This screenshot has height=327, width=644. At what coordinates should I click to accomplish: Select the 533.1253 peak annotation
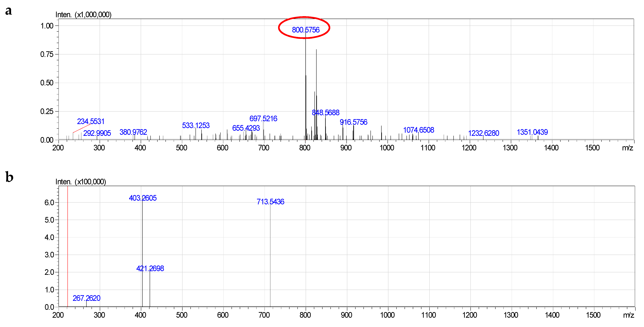click(196, 125)
